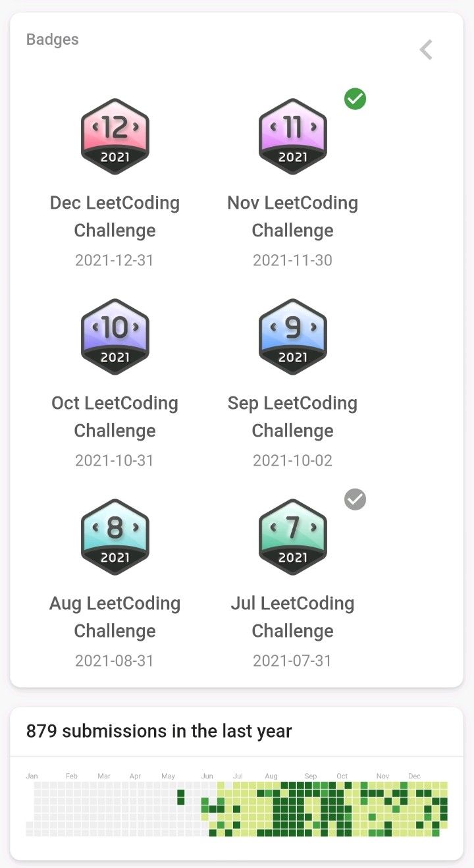Toggle the green checkmark on Nov badge
This screenshot has width=474, height=868.
coord(355,99)
